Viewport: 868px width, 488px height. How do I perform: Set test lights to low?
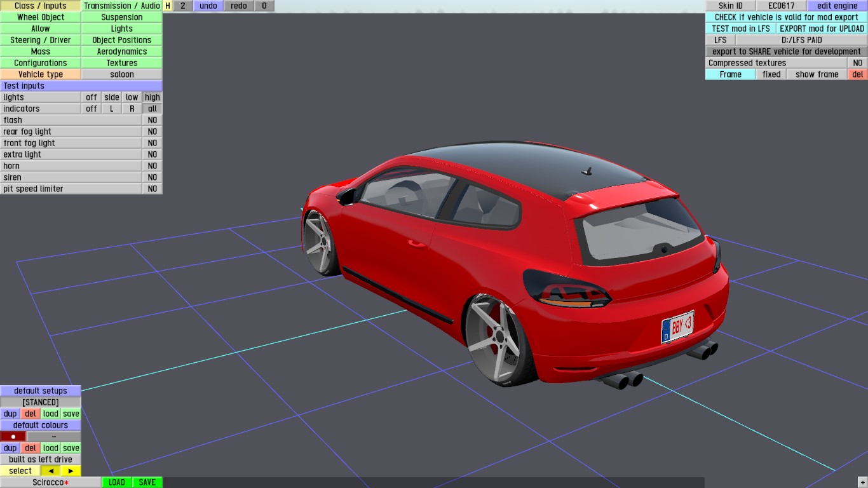coord(132,97)
